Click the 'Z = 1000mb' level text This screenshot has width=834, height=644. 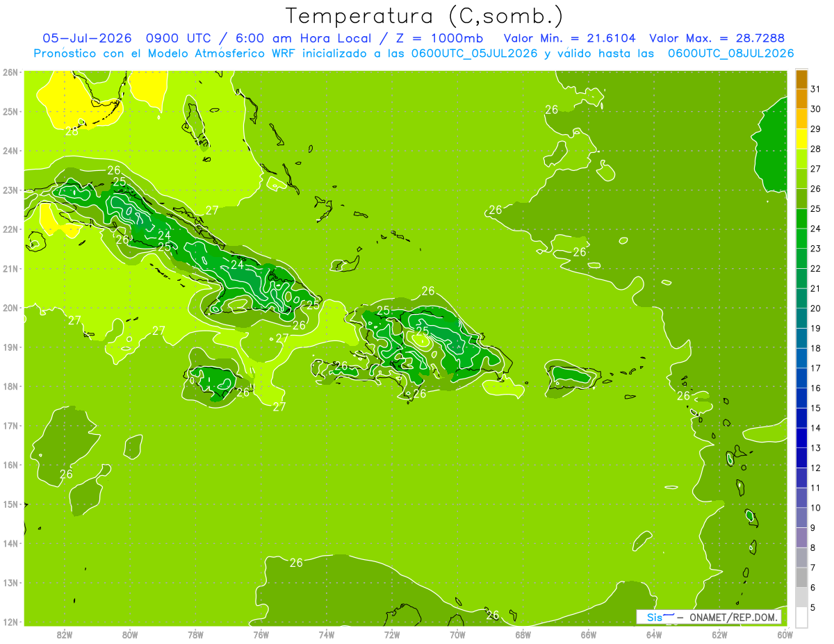439,38
